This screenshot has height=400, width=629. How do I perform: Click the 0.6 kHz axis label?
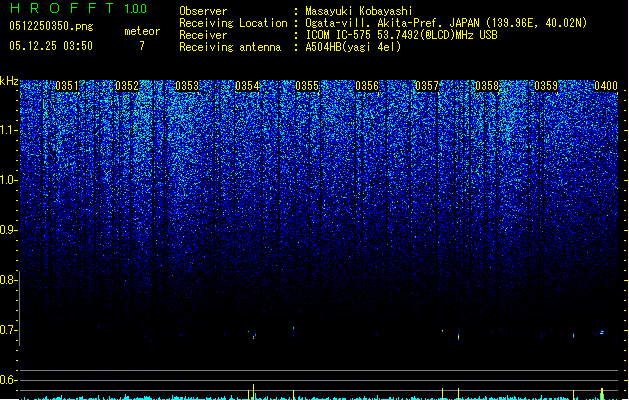[x=9, y=380]
